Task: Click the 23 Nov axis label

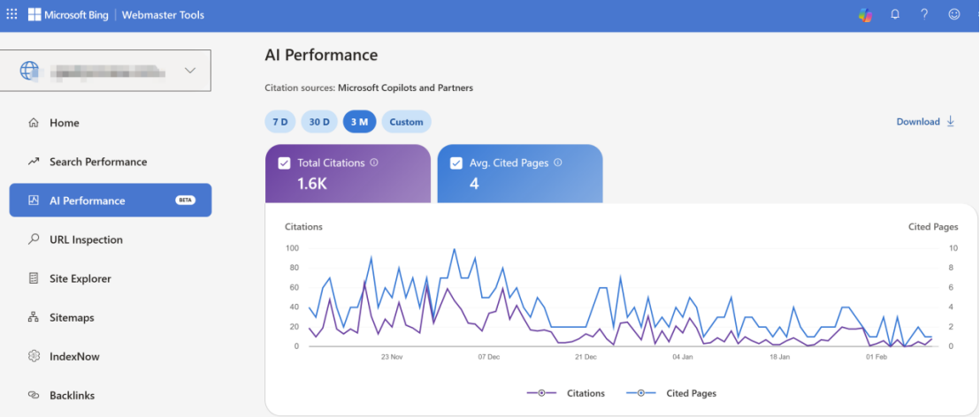Action: (x=392, y=357)
